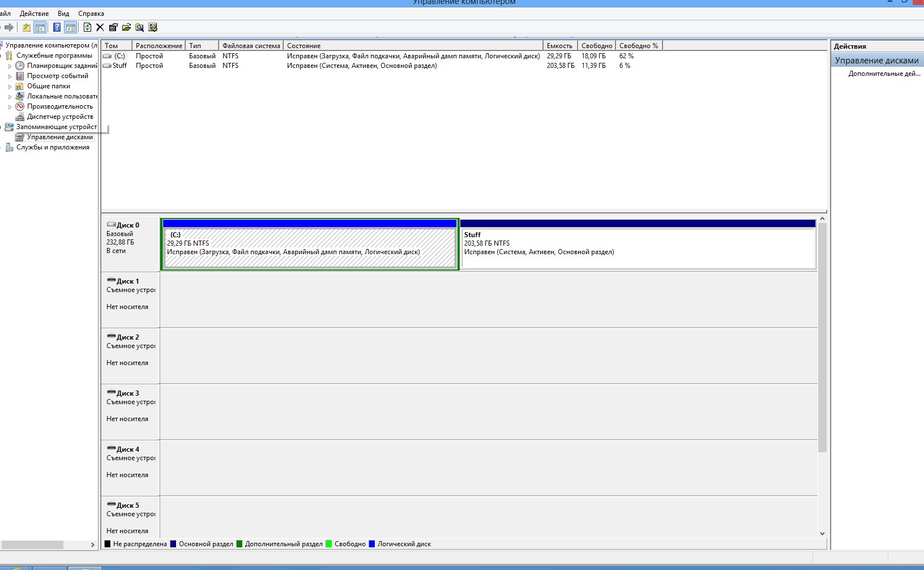
Task: Click the Логический диск blue legend swatch
Action: [372, 544]
